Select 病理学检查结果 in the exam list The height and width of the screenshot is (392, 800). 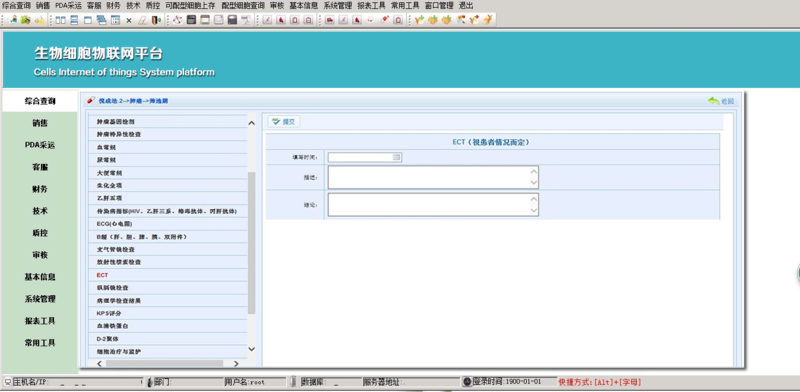[x=168, y=300]
